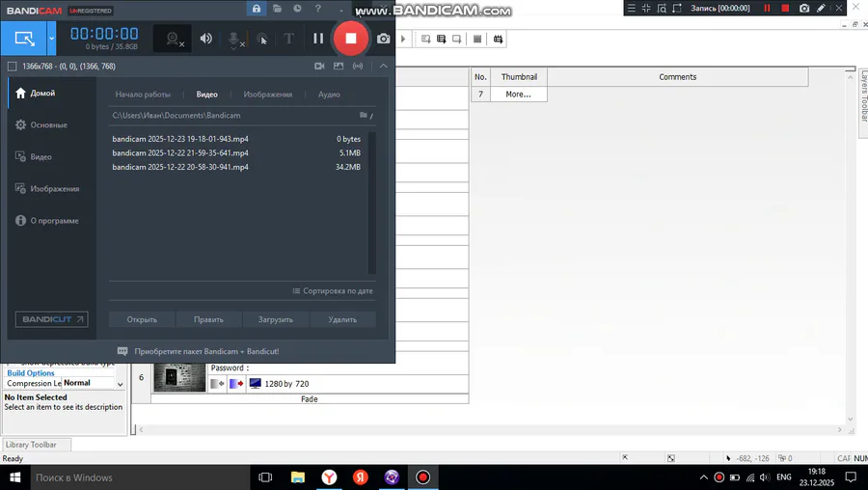Select bandicam 2025-12-22 20-58-30-941.mp4

236,167
